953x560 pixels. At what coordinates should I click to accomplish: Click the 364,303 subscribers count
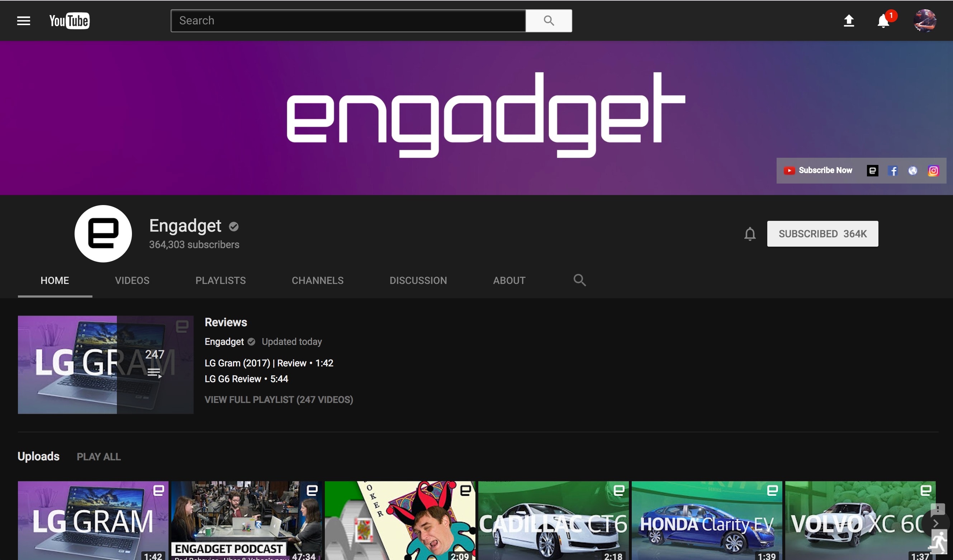click(194, 245)
